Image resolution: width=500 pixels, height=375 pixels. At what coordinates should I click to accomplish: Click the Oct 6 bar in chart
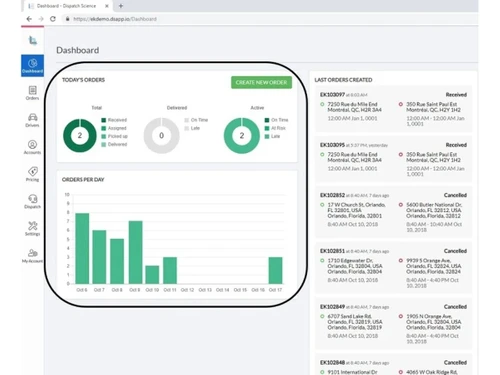pyautogui.click(x=82, y=248)
